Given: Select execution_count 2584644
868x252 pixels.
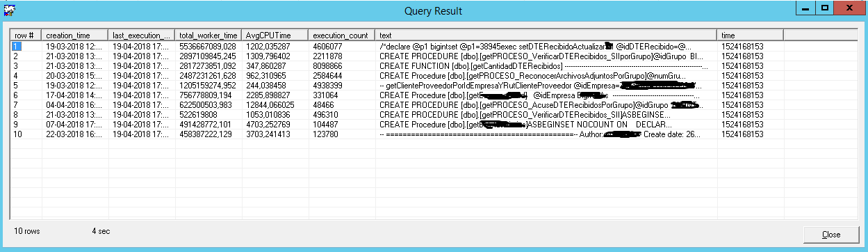Looking at the screenshot, I should (327, 75).
